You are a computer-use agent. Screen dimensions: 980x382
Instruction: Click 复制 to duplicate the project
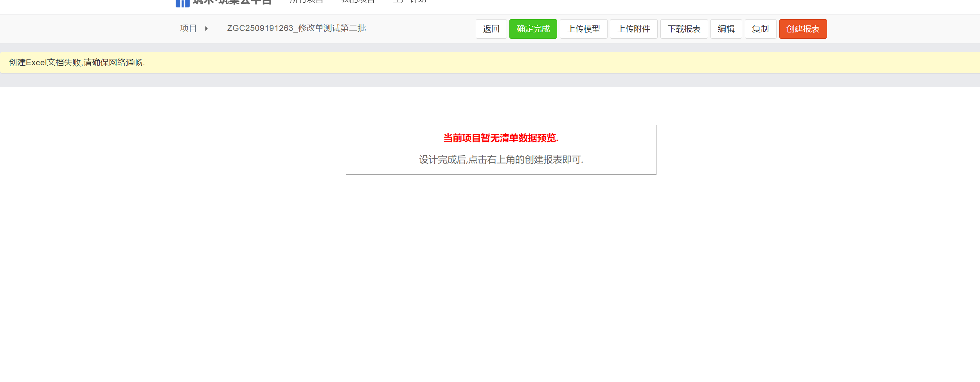(x=760, y=29)
